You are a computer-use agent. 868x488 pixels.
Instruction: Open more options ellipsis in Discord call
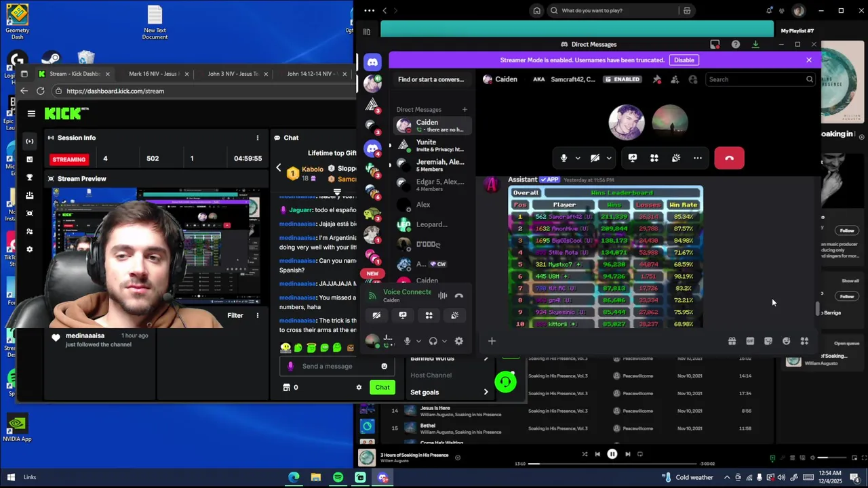[x=698, y=158]
